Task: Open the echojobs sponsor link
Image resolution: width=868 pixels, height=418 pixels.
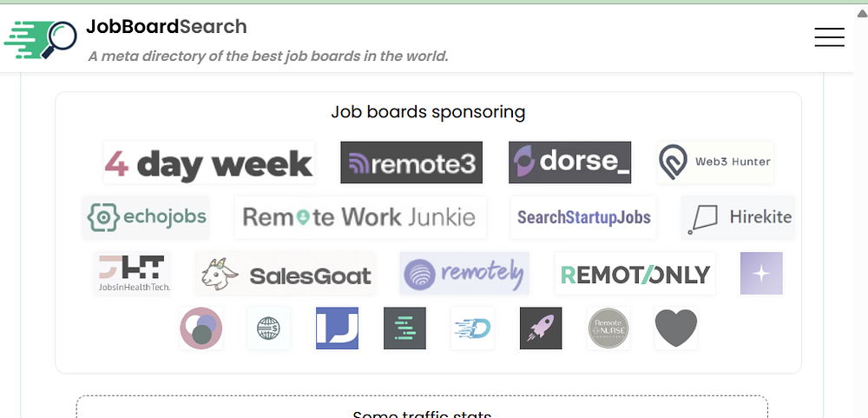Action: [x=146, y=217]
